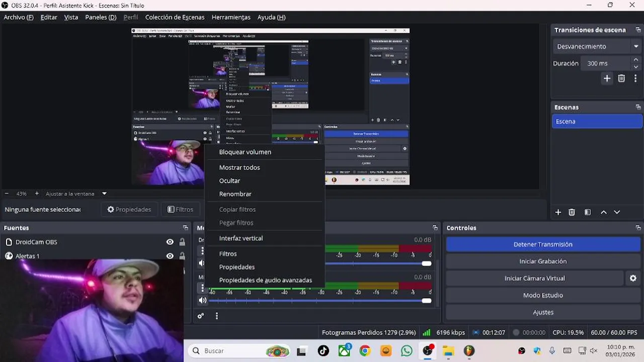Zoom in preview with plus icon
This screenshot has height=362, width=644.
coord(37,194)
